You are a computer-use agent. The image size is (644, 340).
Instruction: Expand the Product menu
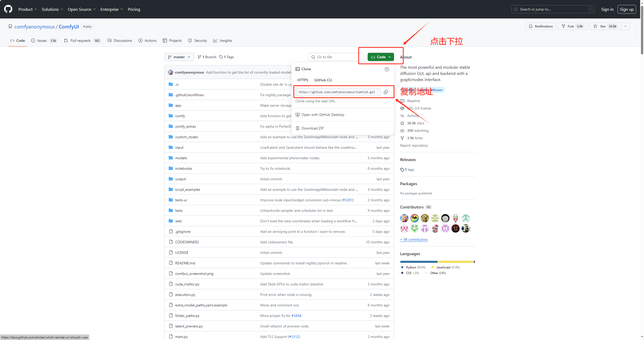(28, 9)
